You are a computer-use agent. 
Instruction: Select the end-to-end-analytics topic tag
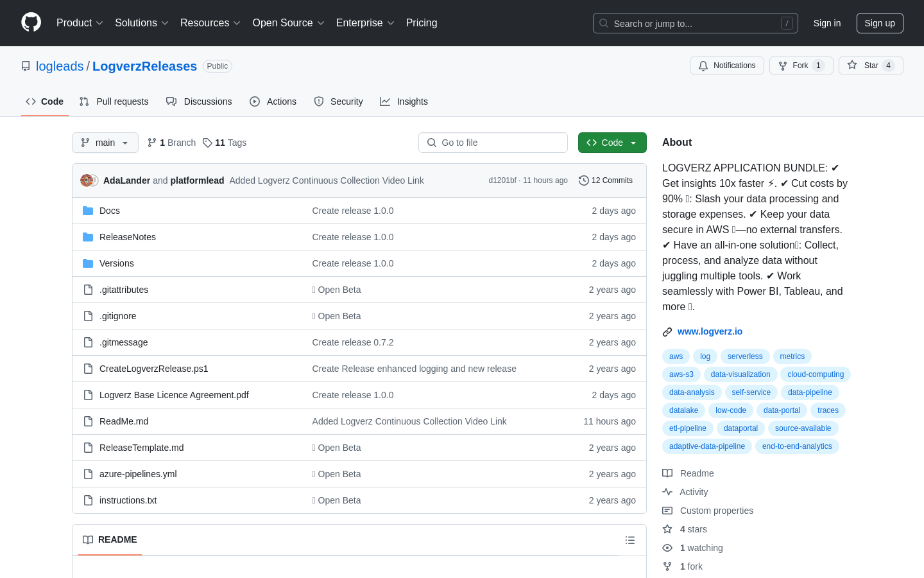[797, 446]
